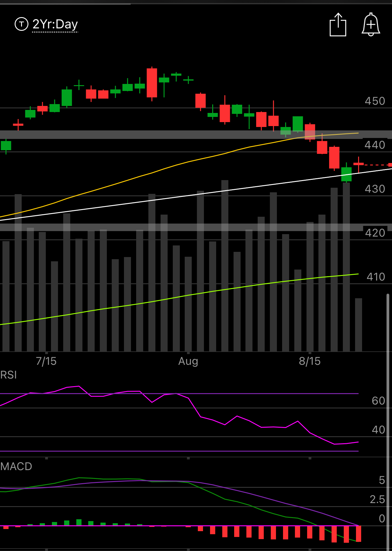Open the MACD indicator label
Viewport: 392px width, 551px height.
point(16,466)
